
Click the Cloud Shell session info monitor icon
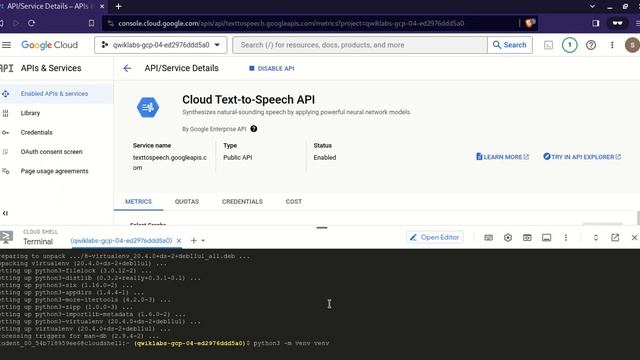[547, 238]
